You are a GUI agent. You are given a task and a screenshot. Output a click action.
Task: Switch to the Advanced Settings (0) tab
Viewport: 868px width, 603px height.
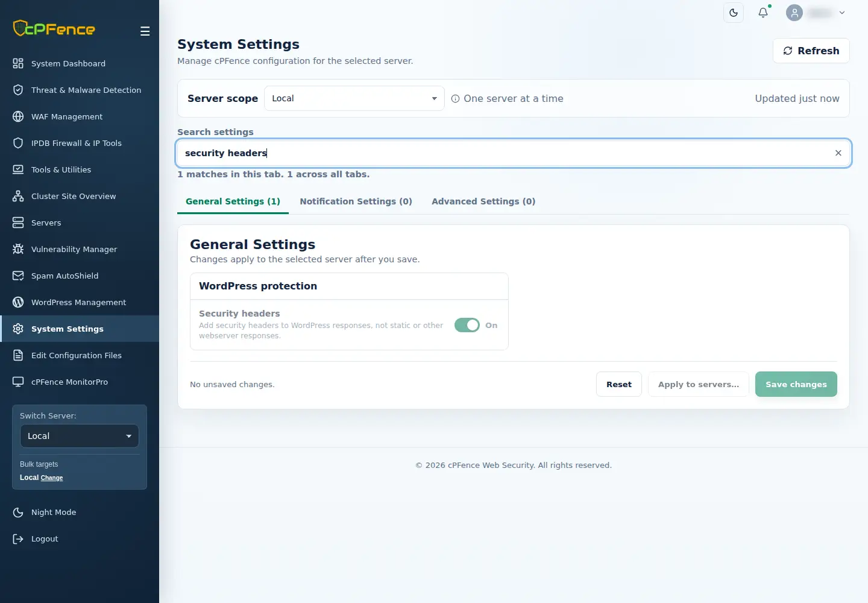tap(483, 201)
